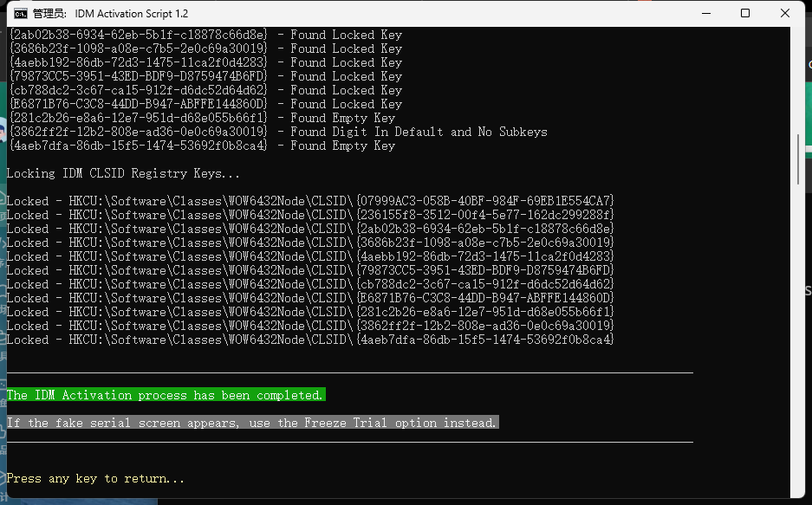Click the console icon in the title bar
Image resolution: width=812 pixels, height=505 pixels.
point(18,14)
